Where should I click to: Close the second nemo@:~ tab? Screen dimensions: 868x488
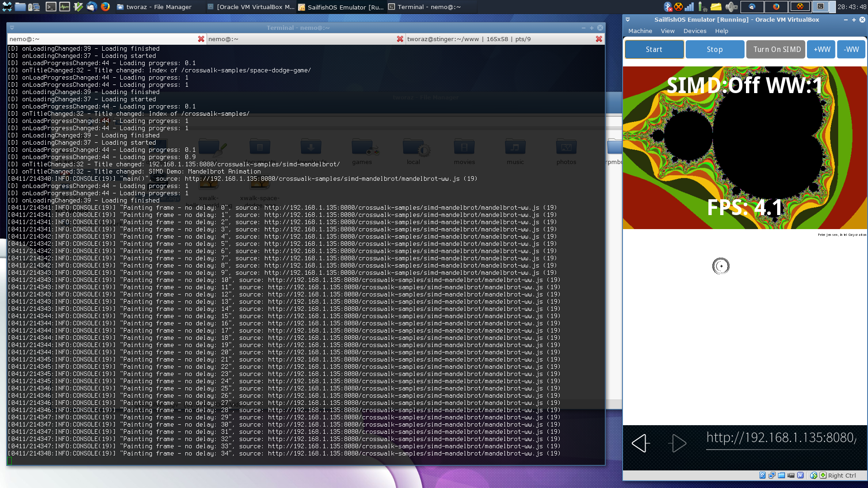click(400, 39)
